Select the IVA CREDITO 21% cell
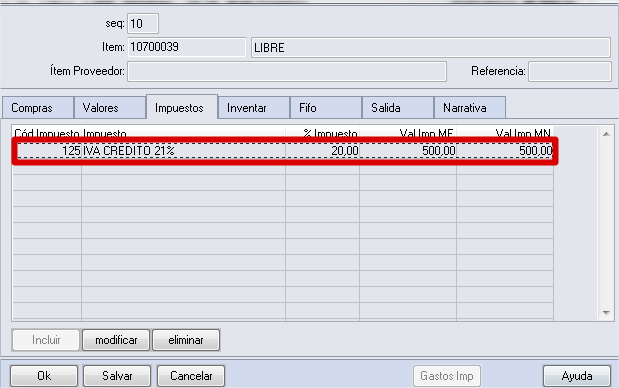This screenshot has height=388, width=619. 184,150
